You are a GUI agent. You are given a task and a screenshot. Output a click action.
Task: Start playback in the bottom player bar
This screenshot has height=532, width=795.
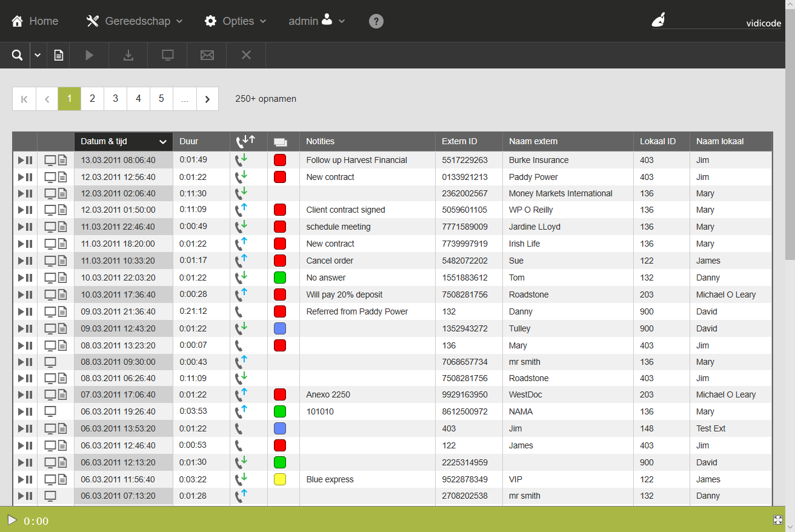12,520
